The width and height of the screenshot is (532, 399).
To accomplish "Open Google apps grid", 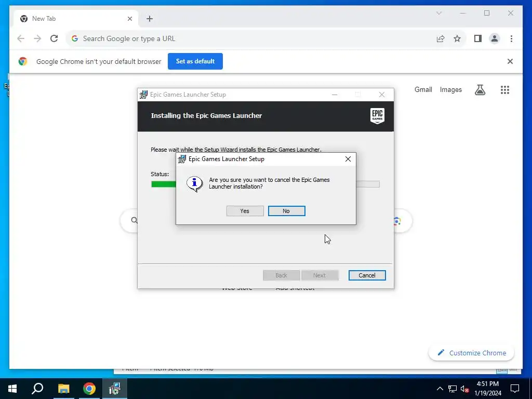I will tap(505, 90).
